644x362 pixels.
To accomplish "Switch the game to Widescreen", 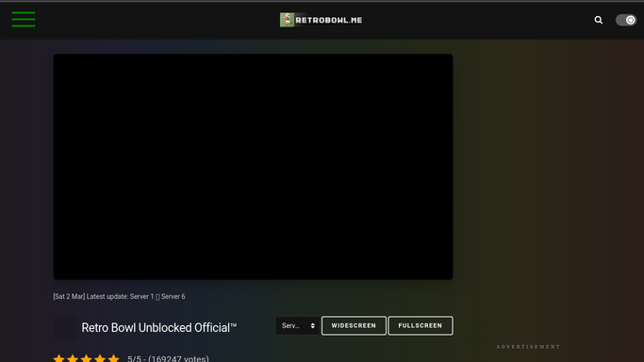I will (x=354, y=325).
